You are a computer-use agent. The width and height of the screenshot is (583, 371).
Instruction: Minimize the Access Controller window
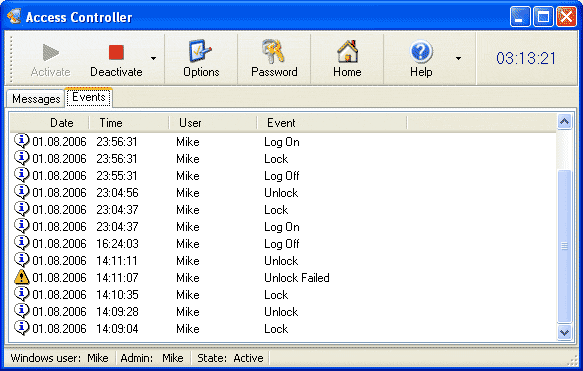[x=520, y=16]
